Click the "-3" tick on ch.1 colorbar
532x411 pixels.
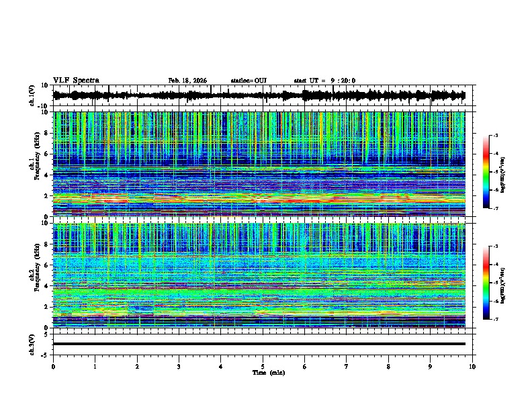click(x=495, y=135)
